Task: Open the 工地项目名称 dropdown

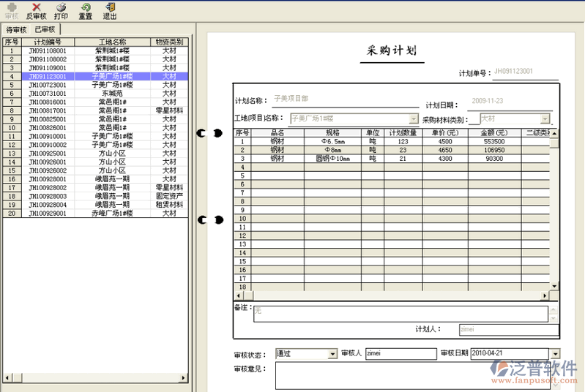Action: coord(414,118)
